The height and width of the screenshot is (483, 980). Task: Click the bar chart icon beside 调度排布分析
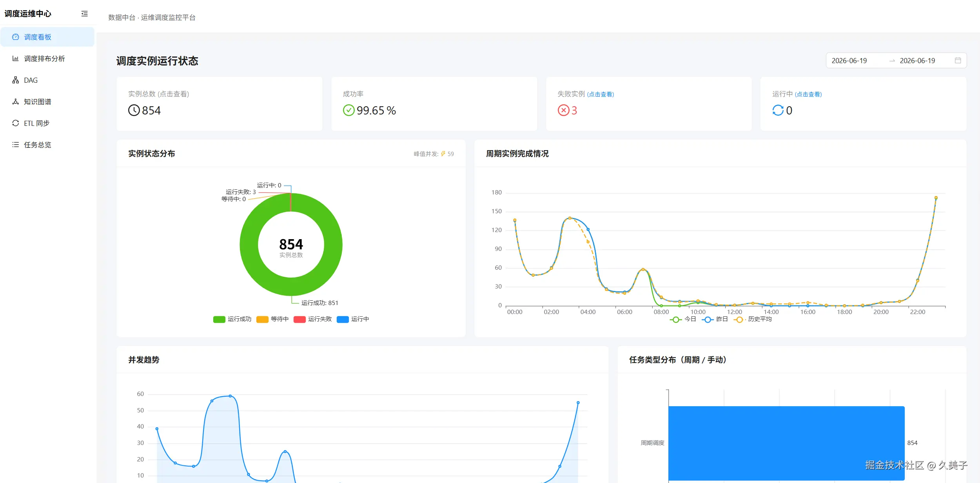pos(16,58)
